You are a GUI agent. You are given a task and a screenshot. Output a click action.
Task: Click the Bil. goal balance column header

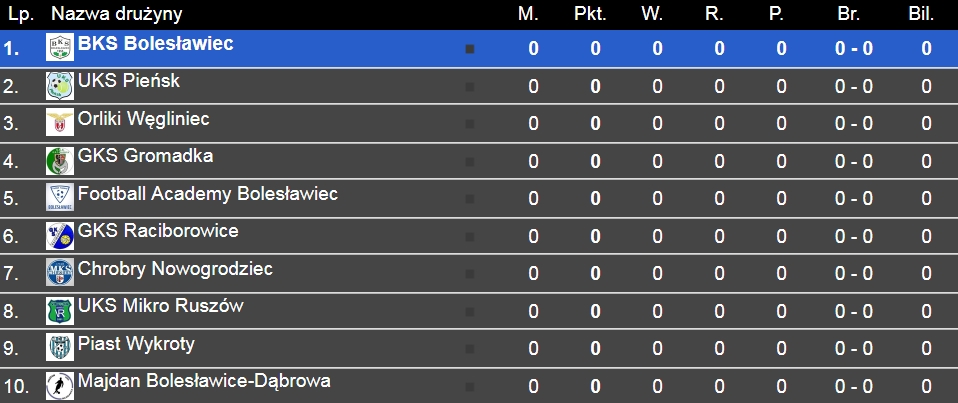(920, 14)
